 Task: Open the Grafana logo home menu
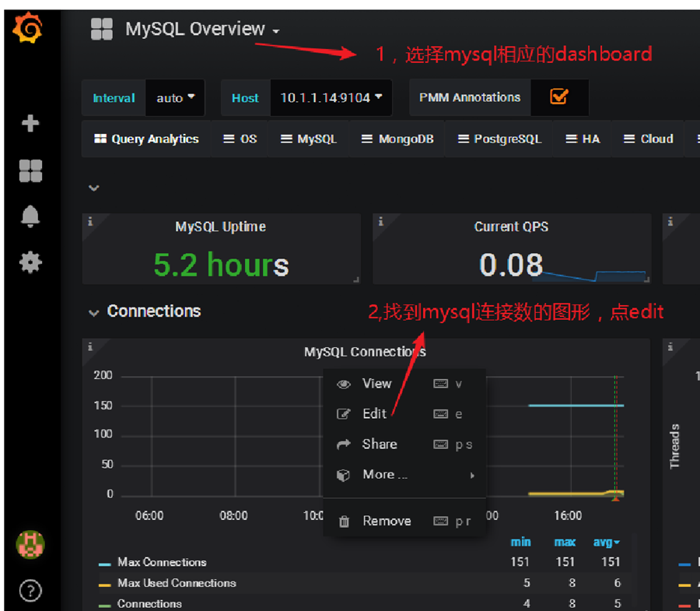pyautogui.click(x=28, y=28)
